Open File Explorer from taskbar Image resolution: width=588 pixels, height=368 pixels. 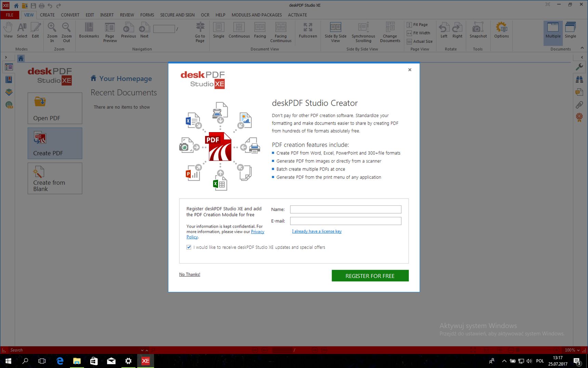(x=77, y=361)
